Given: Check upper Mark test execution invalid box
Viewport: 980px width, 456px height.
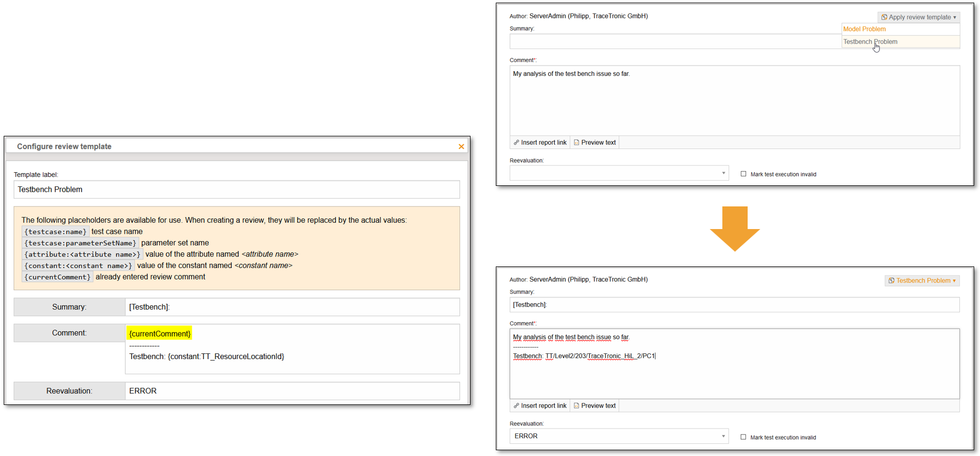Looking at the screenshot, I should [743, 174].
